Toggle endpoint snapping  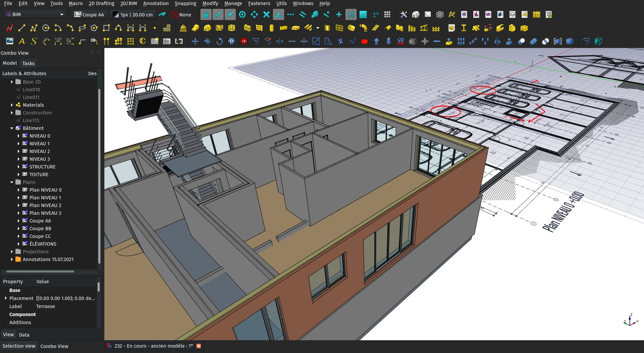pyautogui.click(x=218, y=14)
